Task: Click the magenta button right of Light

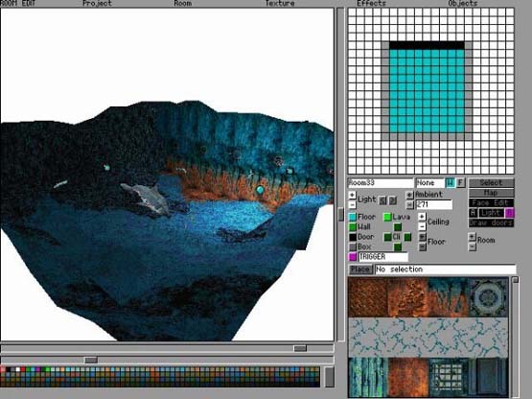Action: tap(510, 213)
